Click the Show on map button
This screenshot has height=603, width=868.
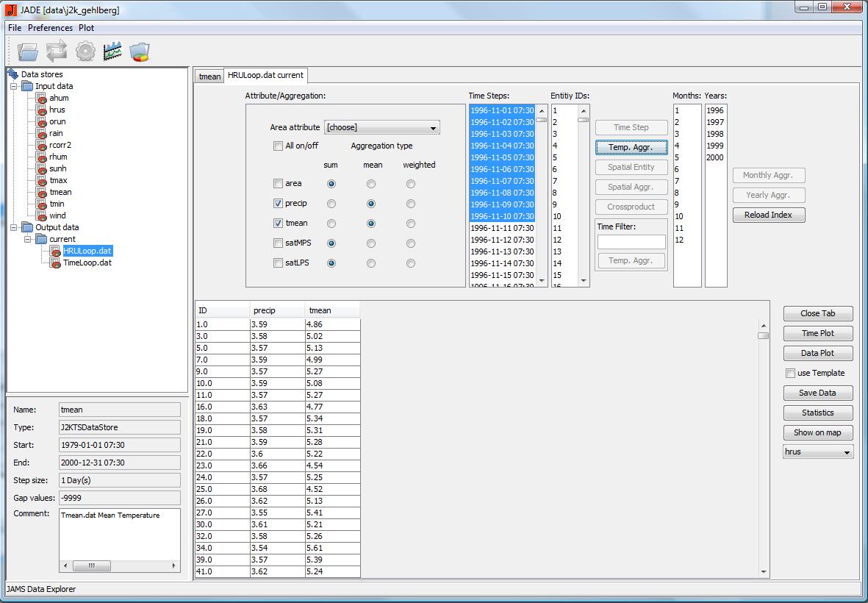[817, 432]
